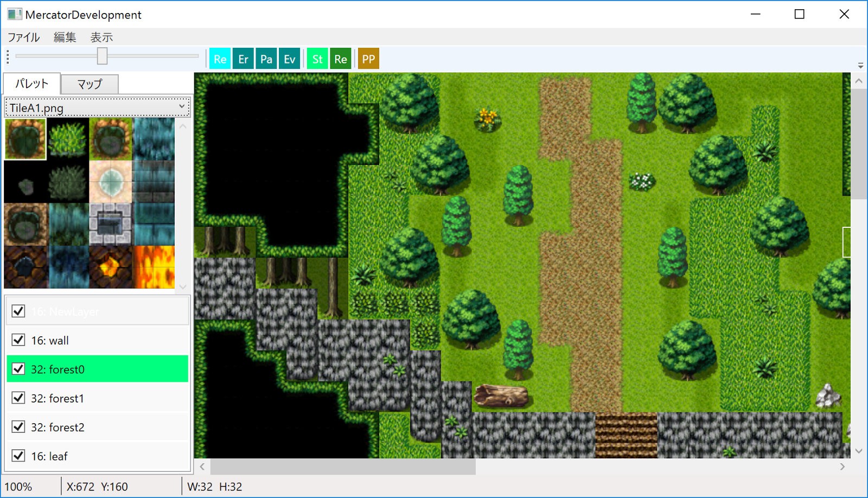The height and width of the screenshot is (498, 868).
Task: Click the gold PP button
Action: (x=368, y=59)
